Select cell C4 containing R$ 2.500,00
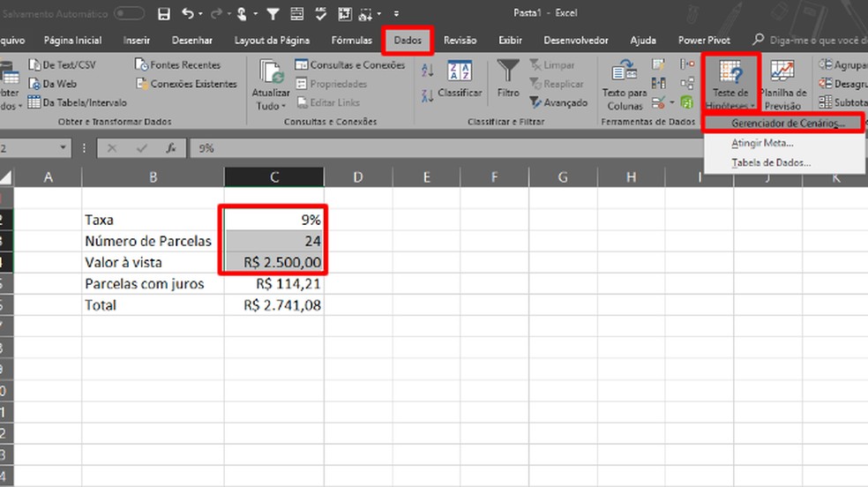The height and width of the screenshot is (487, 868). pos(274,262)
